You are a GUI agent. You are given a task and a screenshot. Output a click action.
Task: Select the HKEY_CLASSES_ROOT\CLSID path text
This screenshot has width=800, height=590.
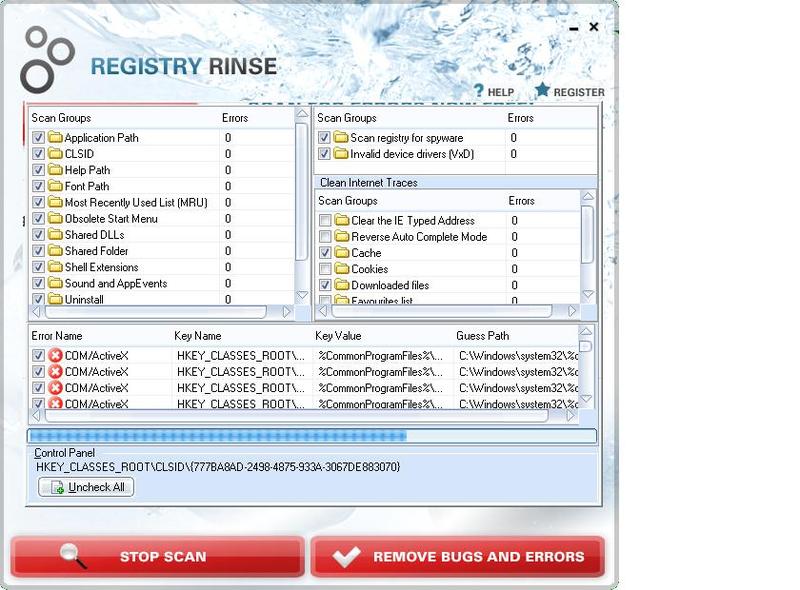point(218,467)
